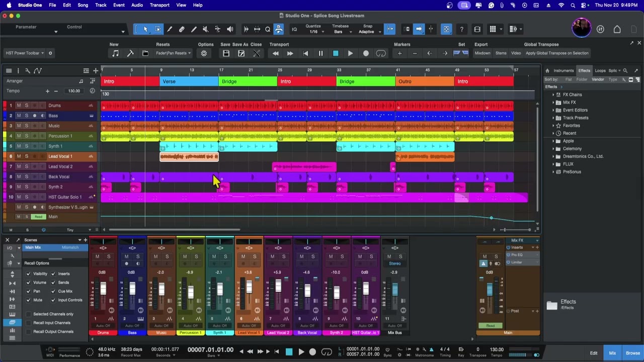Open track inspector i icon
The width and height of the screenshot is (644, 362).
pyautogui.click(x=18, y=71)
